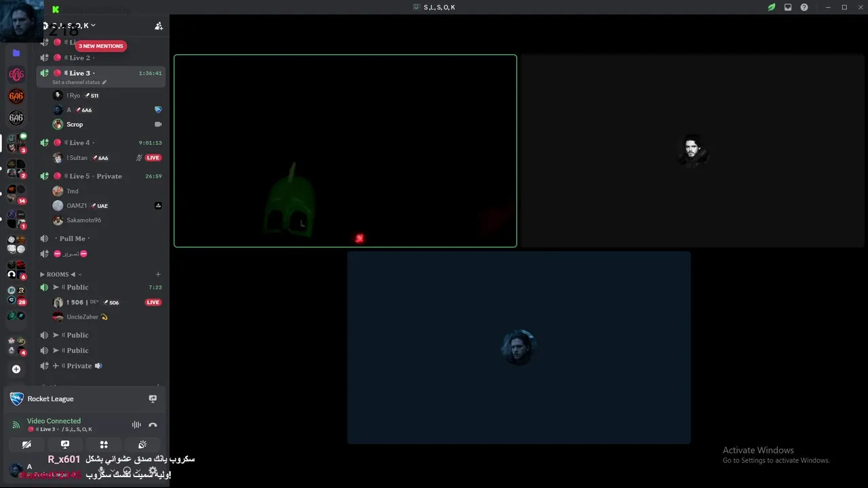
Task: Click the Rocket League icon beside user A
Action: pos(158,110)
